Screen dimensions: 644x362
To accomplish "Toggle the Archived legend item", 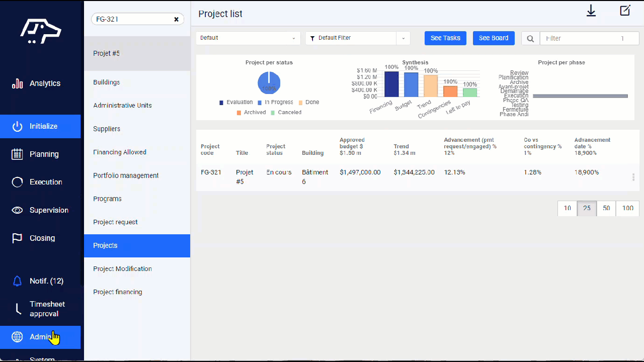I will [251, 113].
